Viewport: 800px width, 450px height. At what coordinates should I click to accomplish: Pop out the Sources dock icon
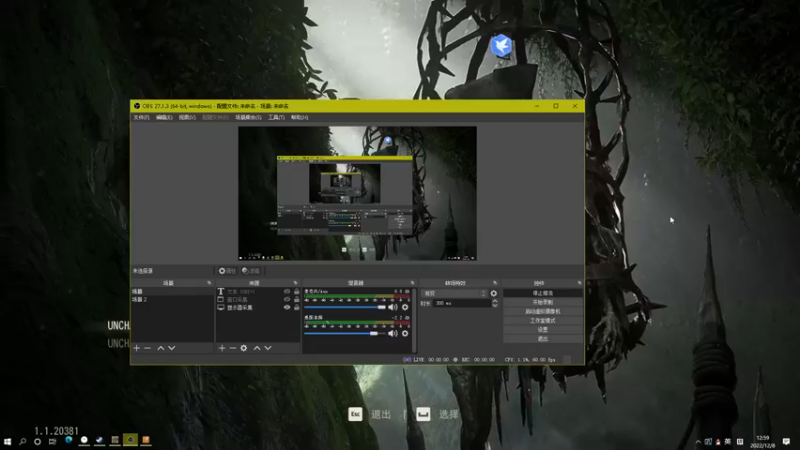(x=295, y=283)
